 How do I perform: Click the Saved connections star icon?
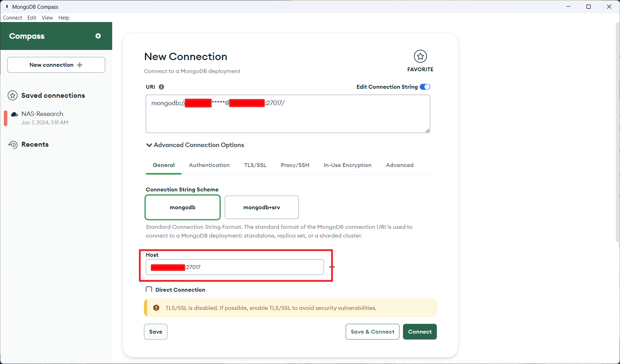coord(13,95)
